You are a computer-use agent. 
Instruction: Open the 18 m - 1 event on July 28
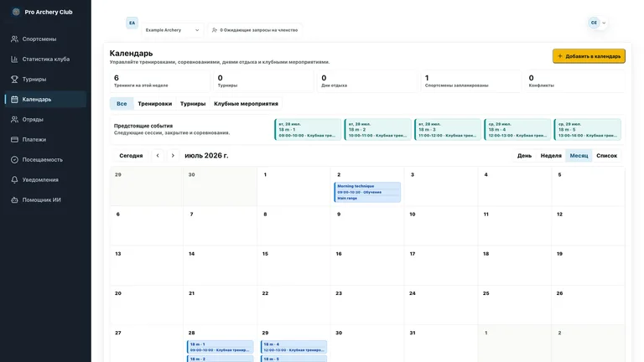pyautogui.click(x=221, y=347)
